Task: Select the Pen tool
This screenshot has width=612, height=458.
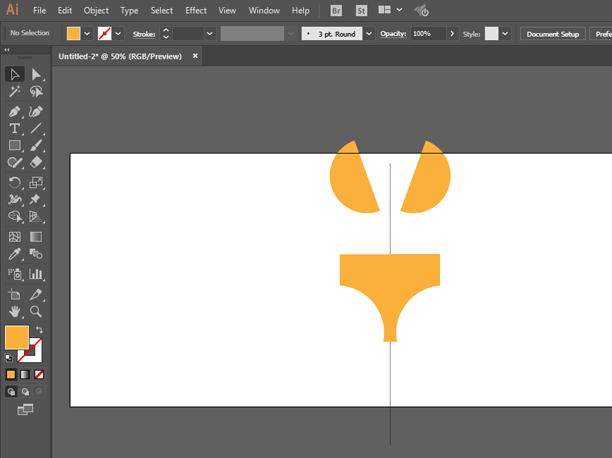Action: tap(15, 111)
